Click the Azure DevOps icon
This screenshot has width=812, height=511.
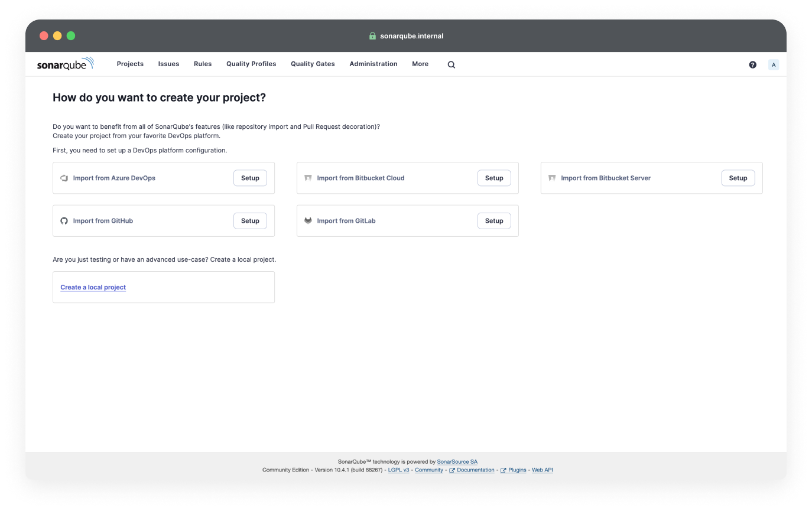pyautogui.click(x=64, y=178)
